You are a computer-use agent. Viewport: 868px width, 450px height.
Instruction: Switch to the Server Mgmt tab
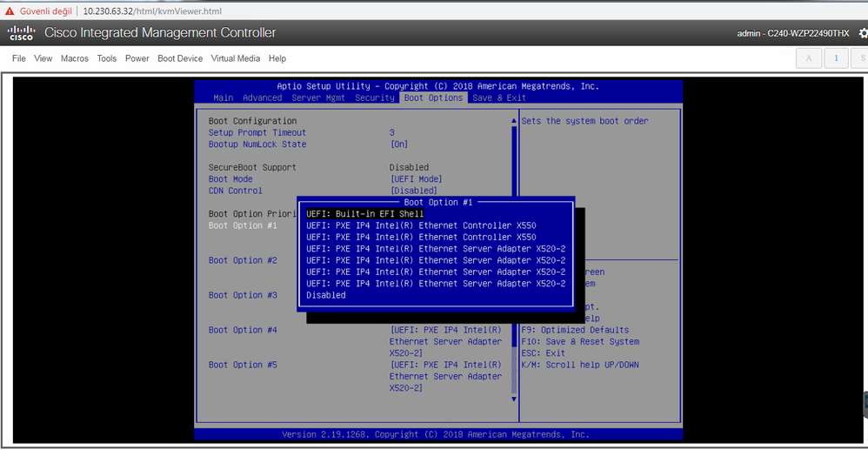coord(318,97)
